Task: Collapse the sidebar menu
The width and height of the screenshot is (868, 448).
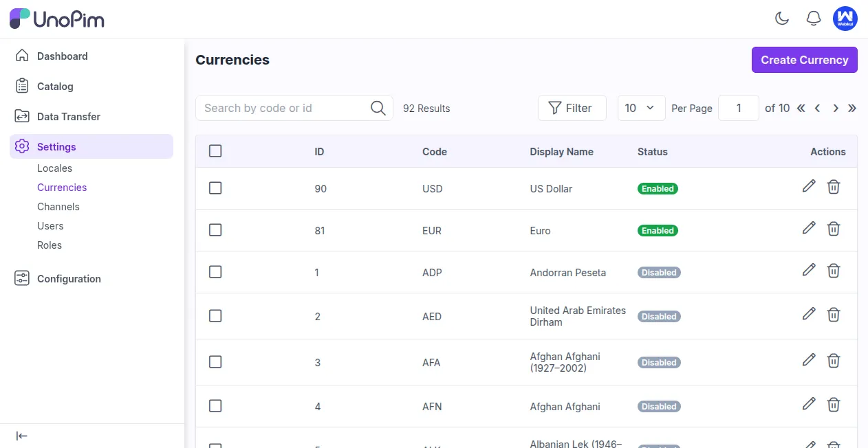Action: pos(22,436)
